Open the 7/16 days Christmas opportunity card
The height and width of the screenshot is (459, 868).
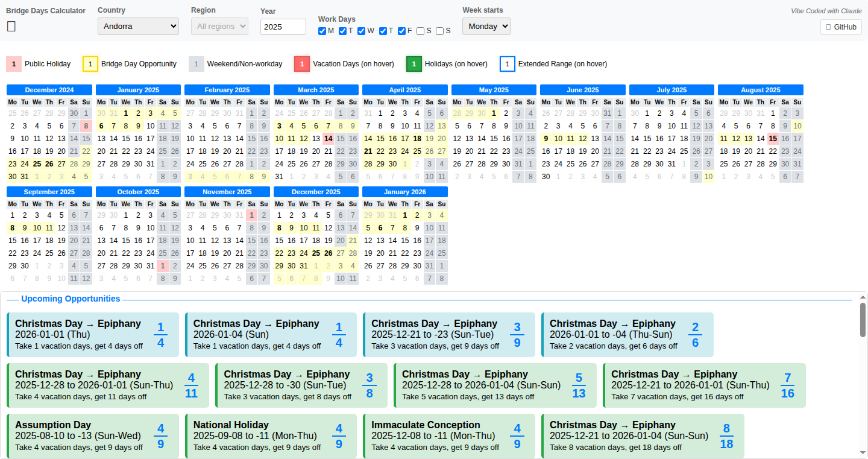click(704, 385)
